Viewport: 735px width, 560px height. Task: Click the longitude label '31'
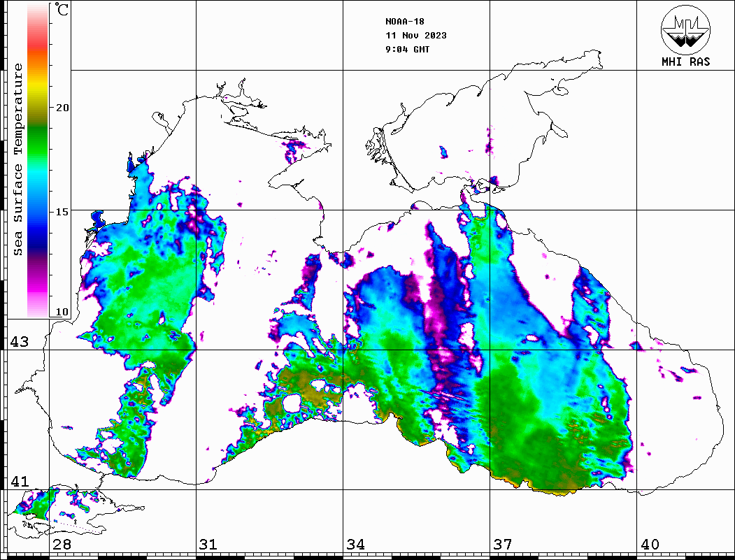208,544
